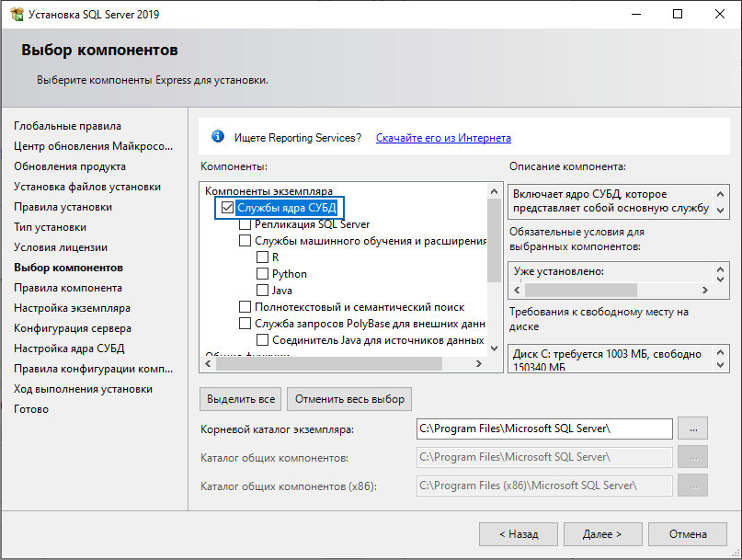Check Соединитель Java для источников данных
This screenshot has height=560, width=742.
[x=262, y=340]
